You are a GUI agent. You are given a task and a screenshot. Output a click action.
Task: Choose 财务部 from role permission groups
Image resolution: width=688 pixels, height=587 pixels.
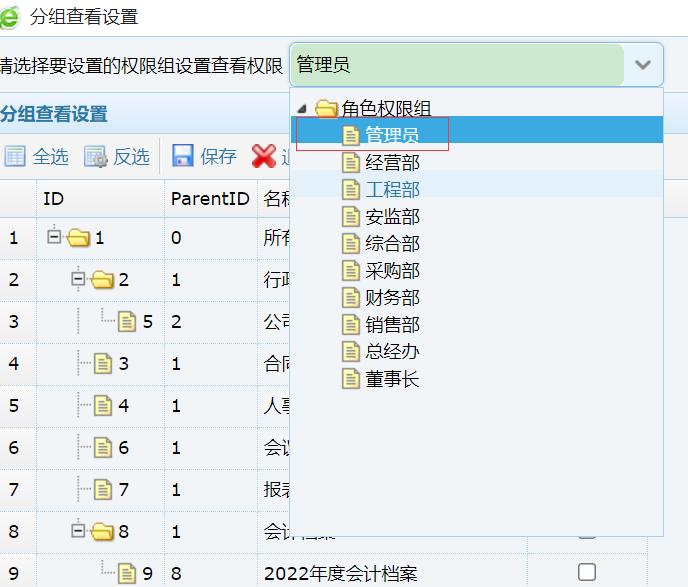(392, 297)
